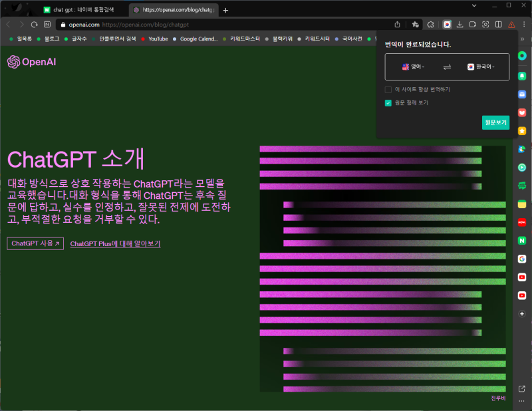Open the 'ChatGPT Plus에 대해 알아보기' link
Image resolution: width=532 pixels, height=411 pixels.
tap(114, 243)
